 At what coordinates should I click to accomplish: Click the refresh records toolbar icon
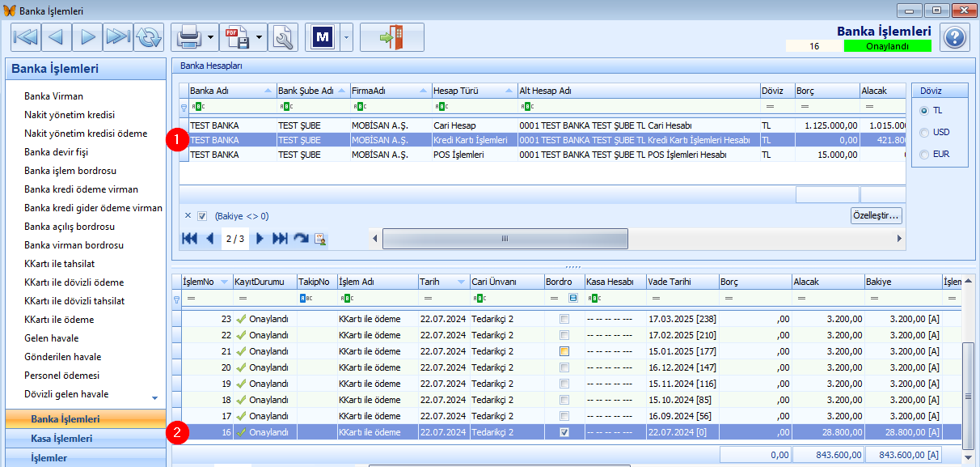click(x=149, y=37)
